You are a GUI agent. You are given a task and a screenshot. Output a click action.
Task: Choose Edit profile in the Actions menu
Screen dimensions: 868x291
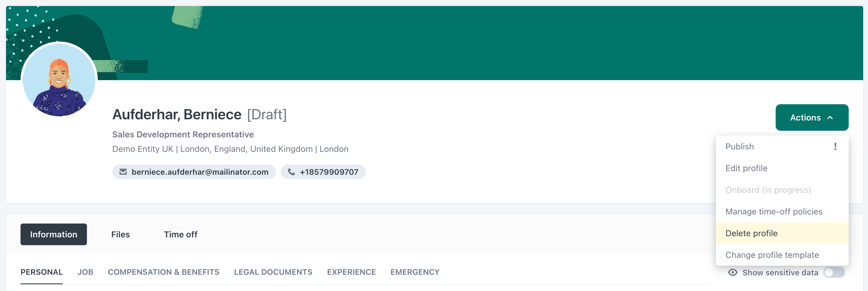746,168
